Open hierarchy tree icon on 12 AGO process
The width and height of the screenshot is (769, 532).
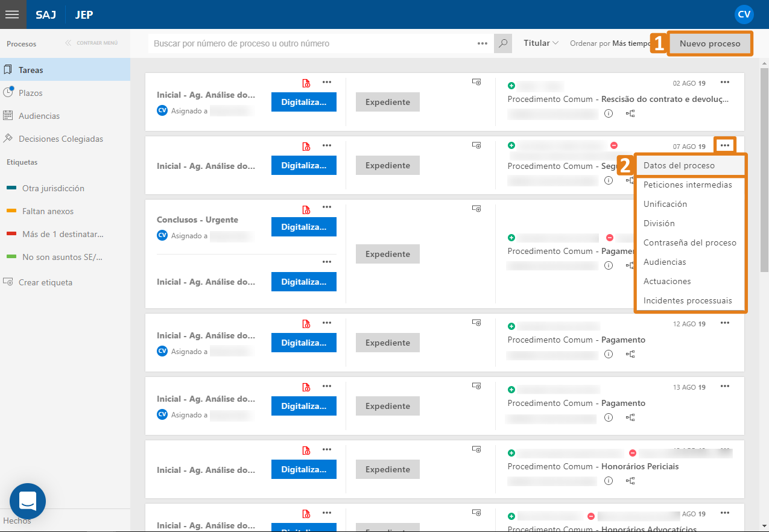(630, 354)
